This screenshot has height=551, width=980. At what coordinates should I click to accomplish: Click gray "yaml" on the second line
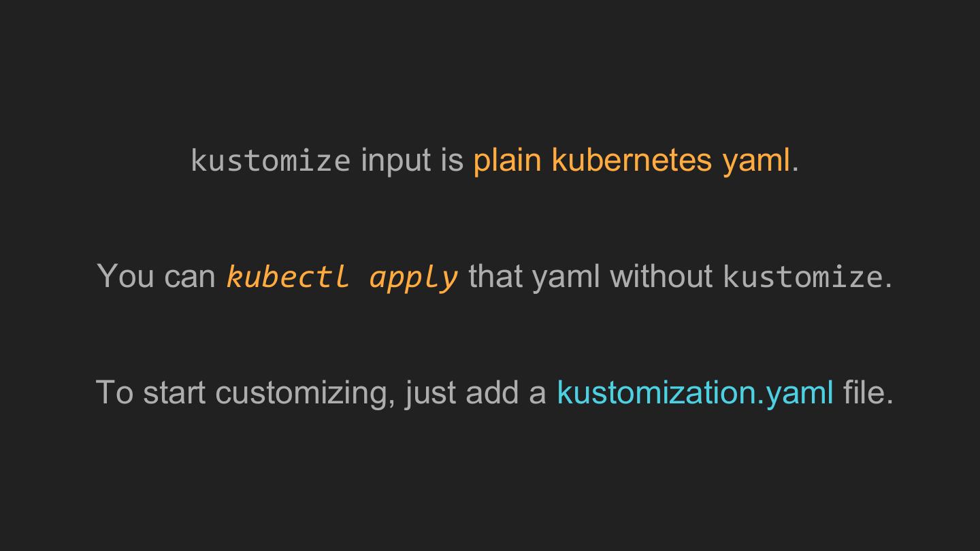(566, 277)
